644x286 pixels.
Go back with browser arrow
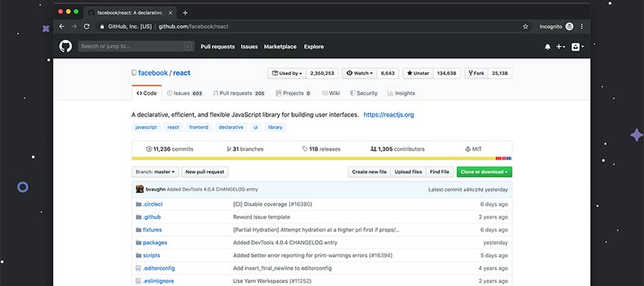click(62, 26)
